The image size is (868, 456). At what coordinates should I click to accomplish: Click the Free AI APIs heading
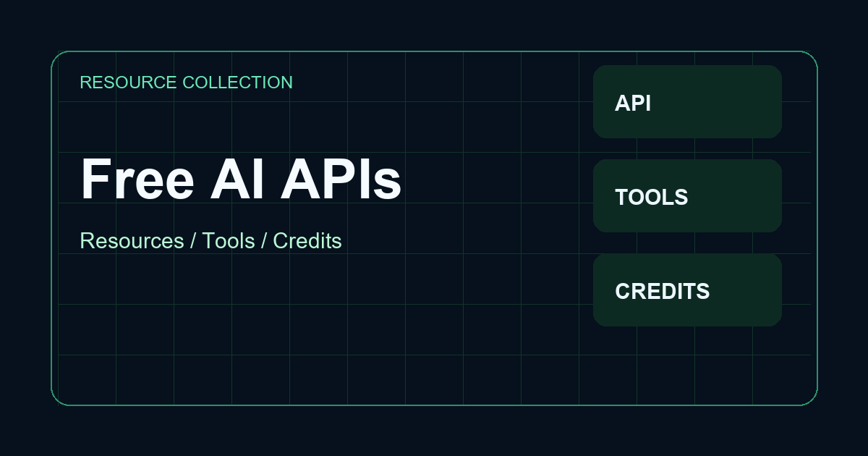coord(240,179)
